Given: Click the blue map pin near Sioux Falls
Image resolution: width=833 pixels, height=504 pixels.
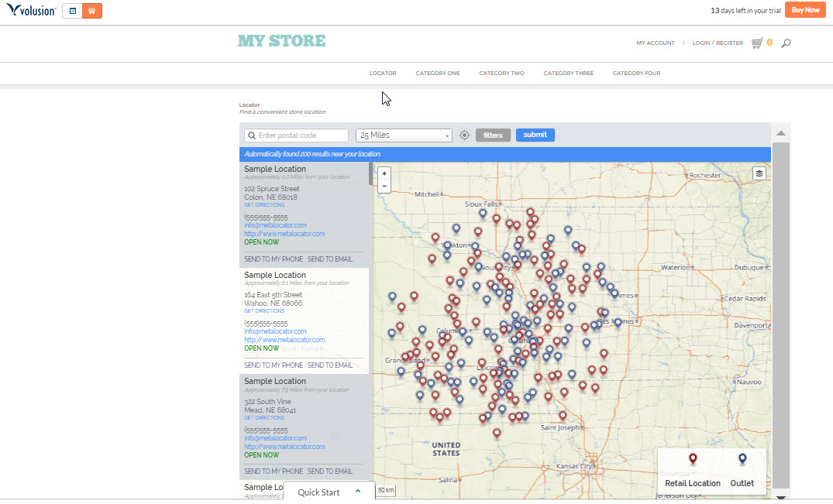Looking at the screenshot, I should coord(483,214).
